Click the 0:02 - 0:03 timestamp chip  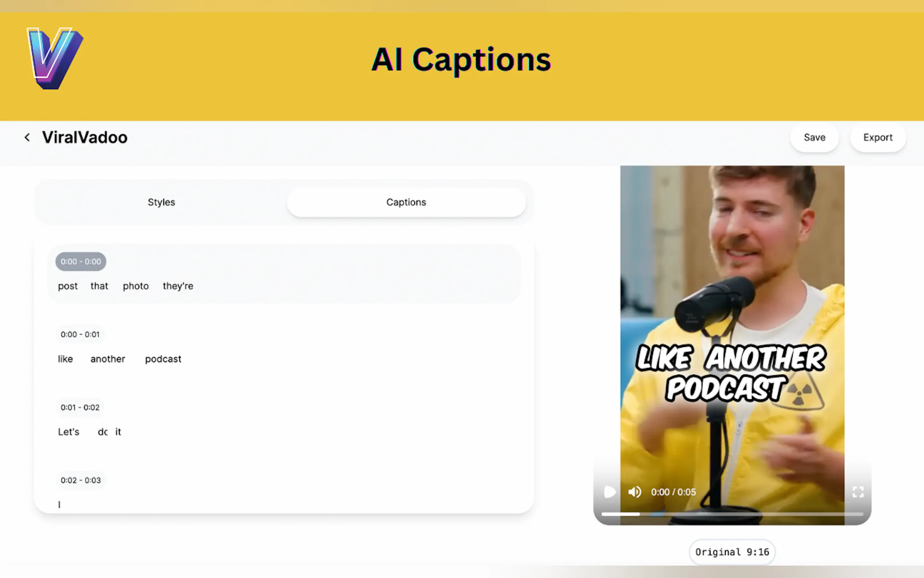click(81, 480)
